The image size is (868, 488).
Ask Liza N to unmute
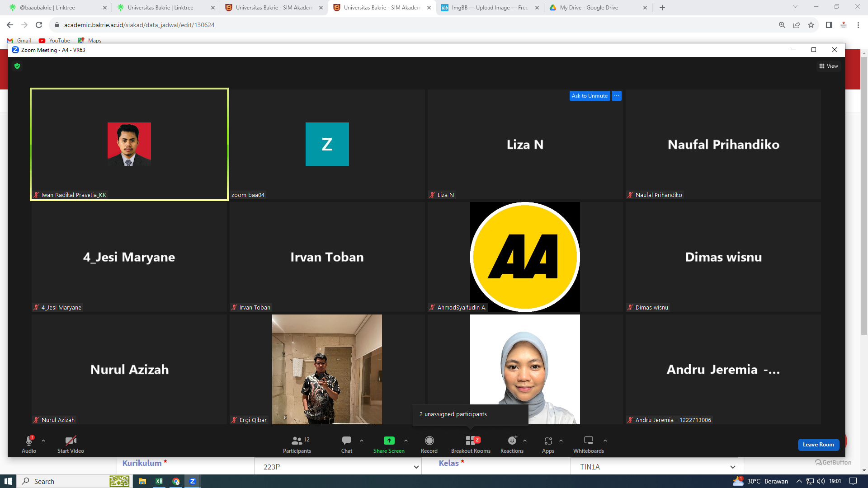coord(590,96)
